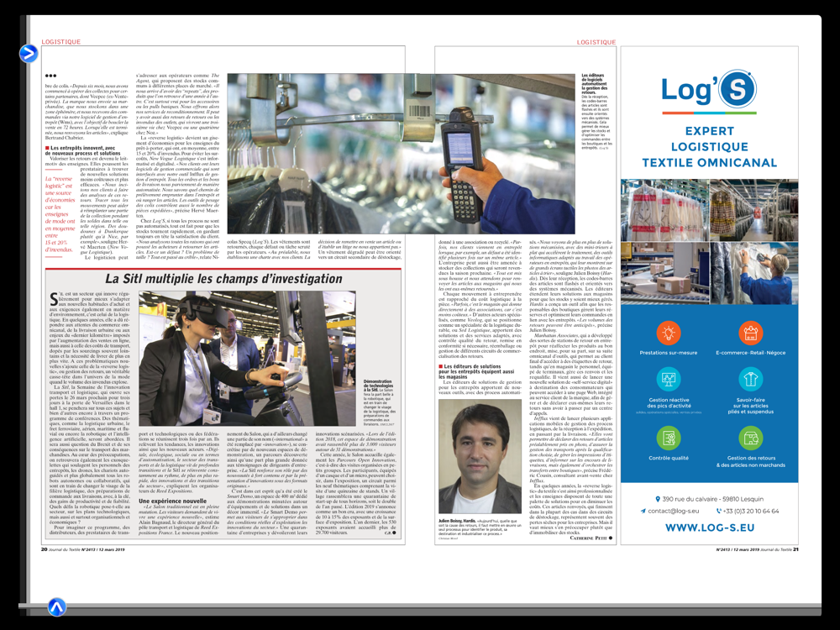Click the "EXPERT LOGISTIQUE TEXTILE OMNICANAL" ad title
This screenshot has height=630, width=840.
pyautogui.click(x=709, y=146)
